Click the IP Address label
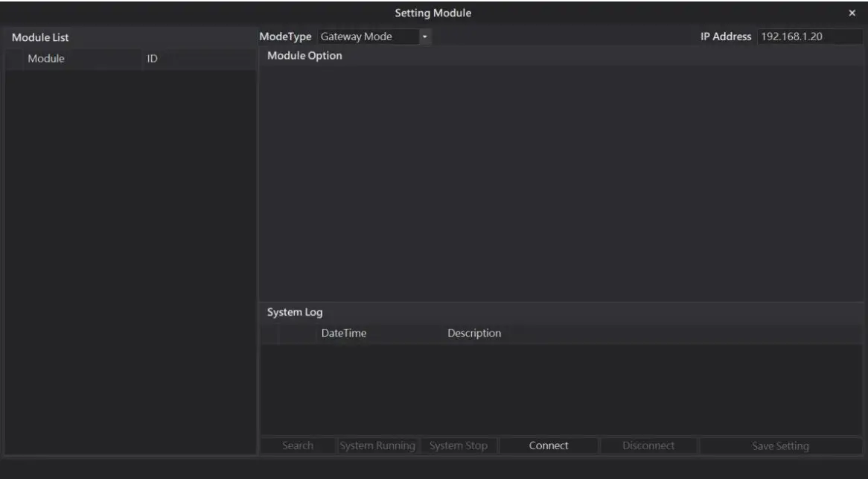Image resolution: width=868 pixels, height=479 pixels. pyautogui.click(x=726, y=37)
